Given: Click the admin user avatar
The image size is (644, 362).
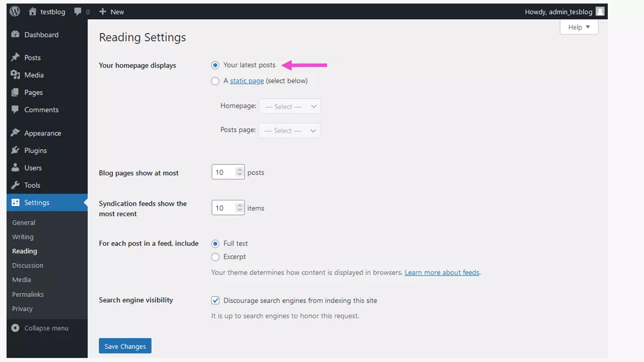Looking at the screenshot, I should tap(600, 12).
